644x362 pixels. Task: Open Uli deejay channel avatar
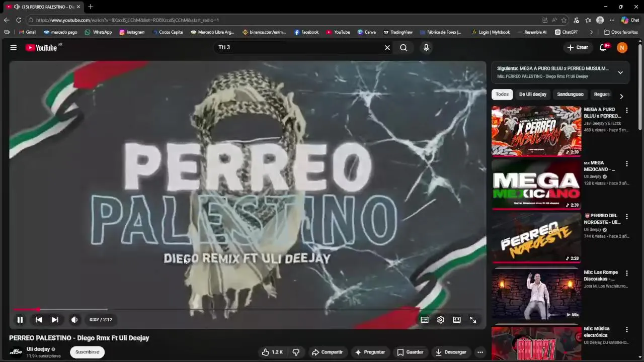click(16, 352)
